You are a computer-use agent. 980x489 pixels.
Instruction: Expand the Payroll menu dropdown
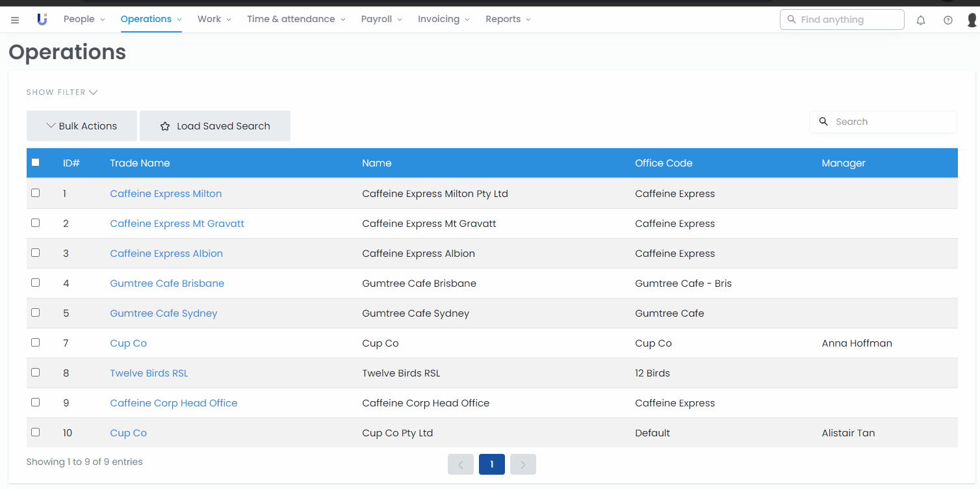(x=381, y=20)
